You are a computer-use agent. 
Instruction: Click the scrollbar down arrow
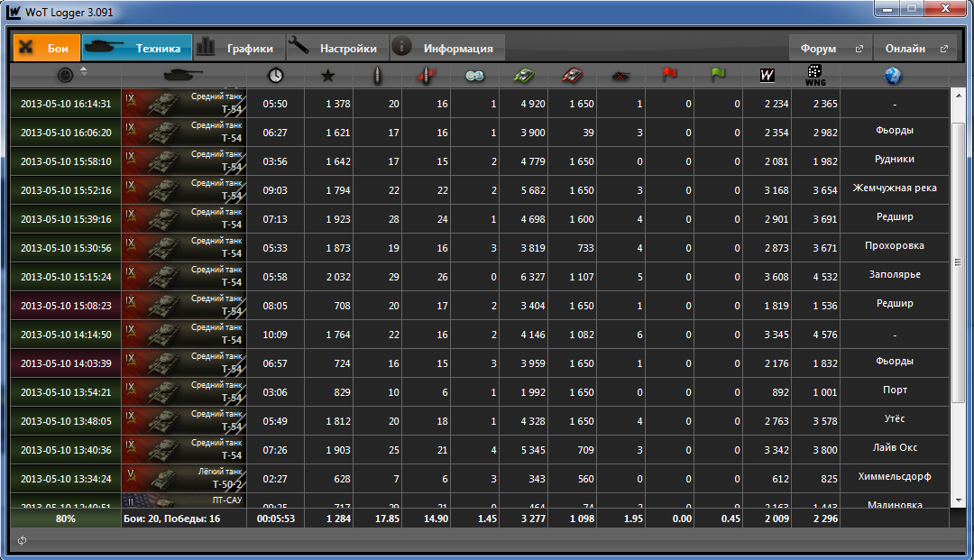pyautogui.click(x=958, y=500)
